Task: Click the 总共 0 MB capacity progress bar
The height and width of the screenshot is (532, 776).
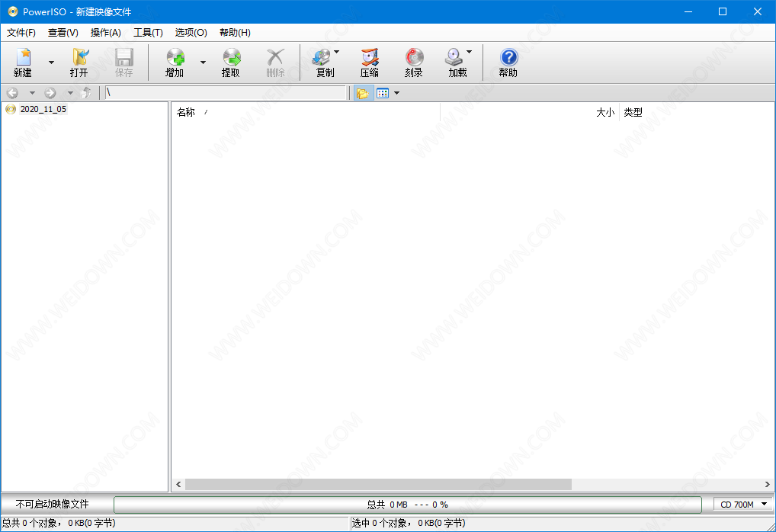Action: coord(408,505)
